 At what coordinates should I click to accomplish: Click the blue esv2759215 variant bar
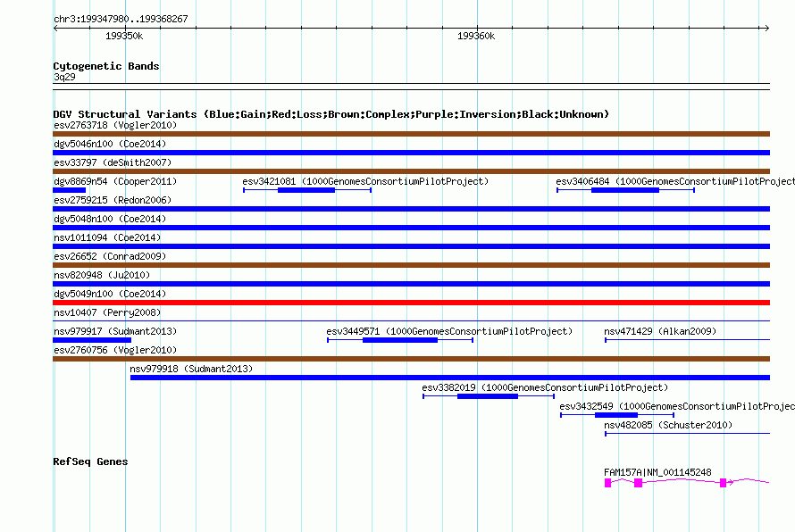point(411,209)
